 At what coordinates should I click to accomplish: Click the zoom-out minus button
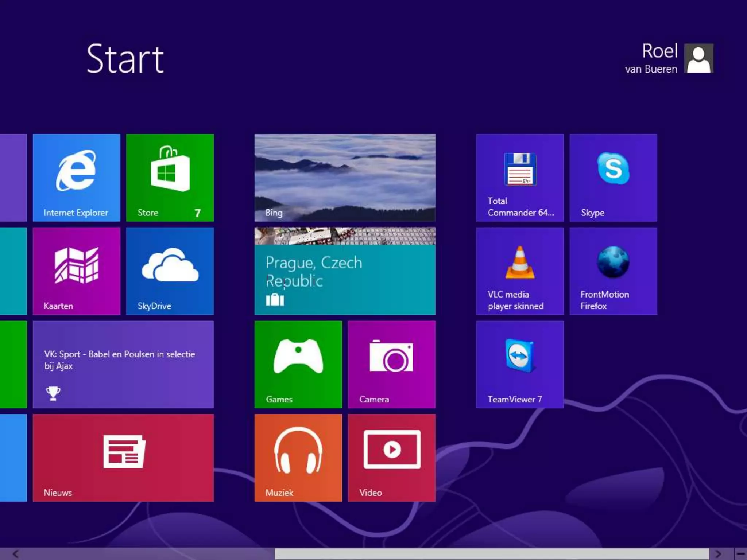[x=740, y=554]
